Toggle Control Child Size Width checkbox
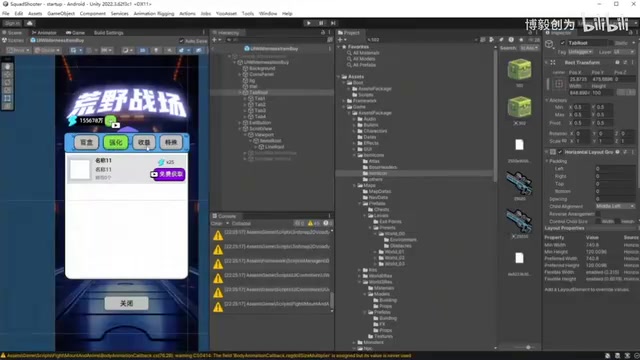The width and height of the screenshot is (640, 360). pyautogui.click(x=598, y=221)
